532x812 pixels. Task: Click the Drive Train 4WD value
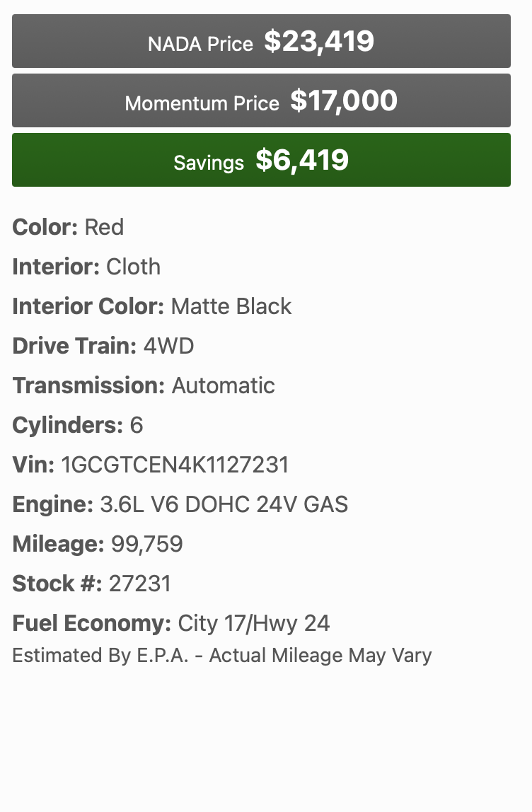tap(168, 346)
